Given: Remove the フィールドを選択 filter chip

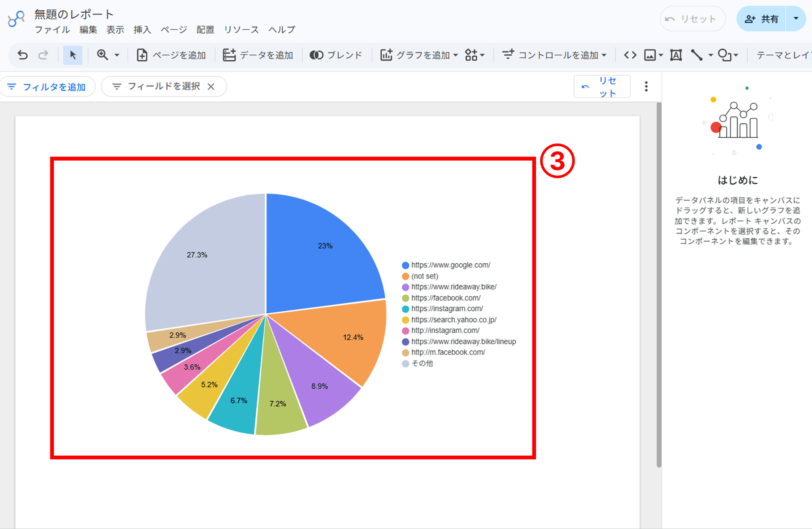Looking at the screenshot, I should (x=211, y=86).
